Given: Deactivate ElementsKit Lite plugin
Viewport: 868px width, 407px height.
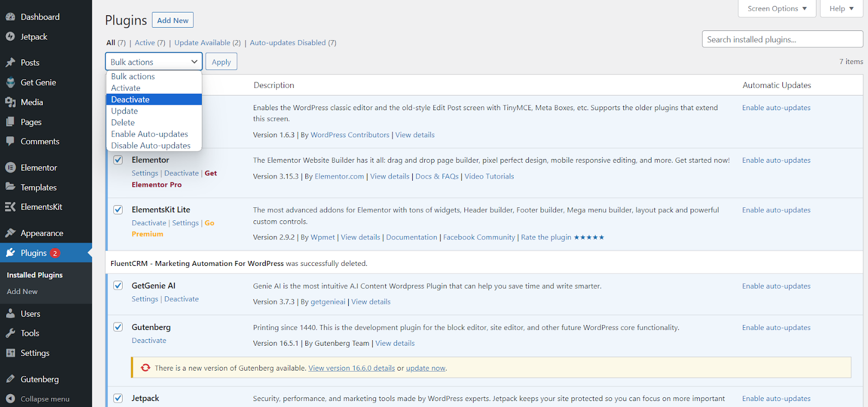Looking at the screenshot, I should pyautogui.click(x=149, y=223).
